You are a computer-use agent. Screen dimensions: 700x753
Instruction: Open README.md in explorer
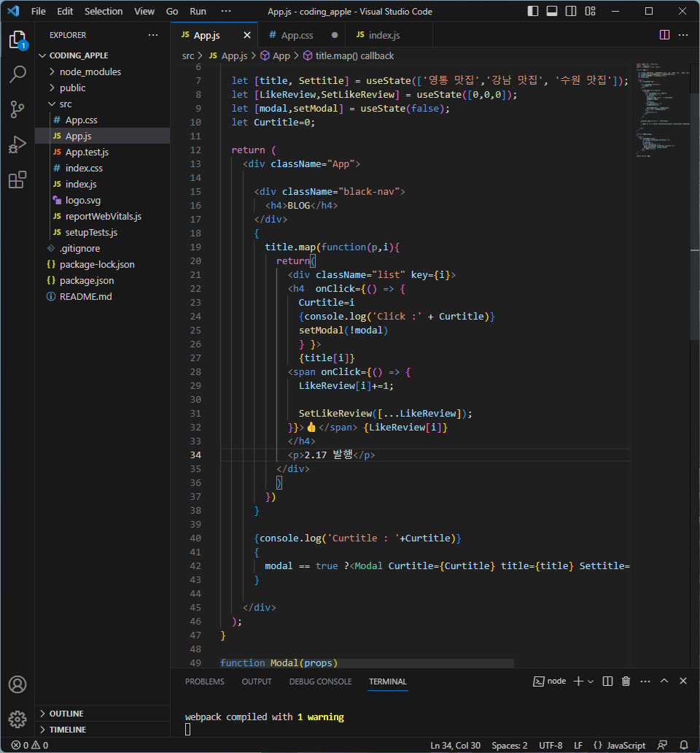click(103, 297)
